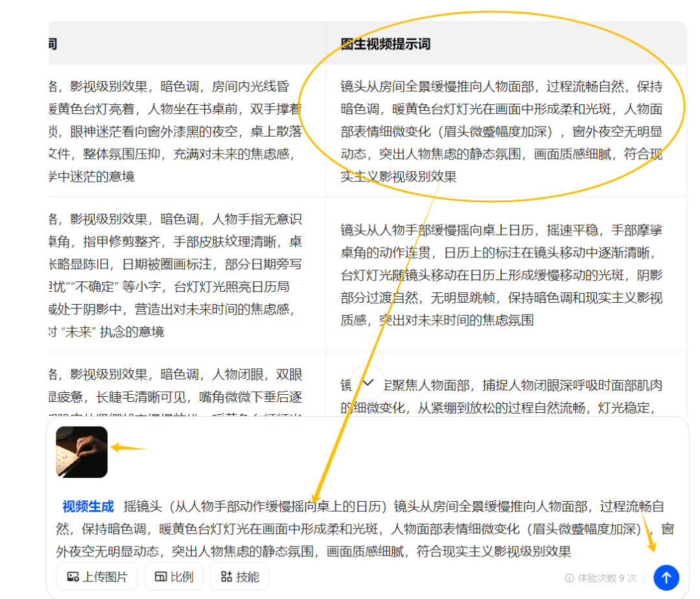Click the empty input area right of thumbnail
Screen dimensions: 700x599
[x=393, y=452]
